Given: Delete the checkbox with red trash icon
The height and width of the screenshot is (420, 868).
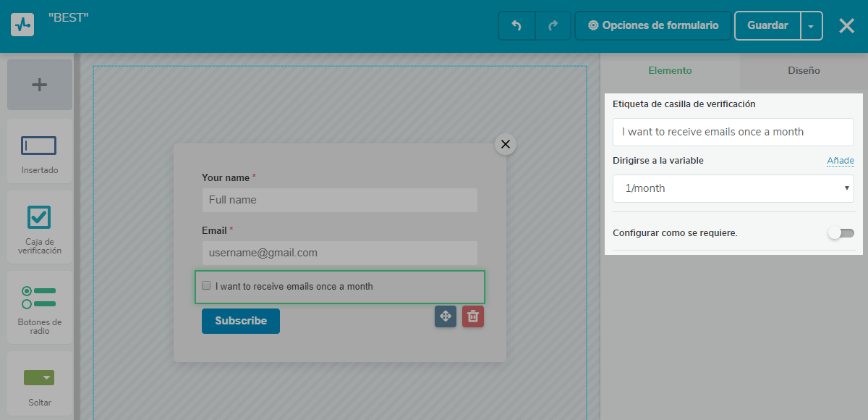Looking at the screenshot, I should tap(472, 316).
